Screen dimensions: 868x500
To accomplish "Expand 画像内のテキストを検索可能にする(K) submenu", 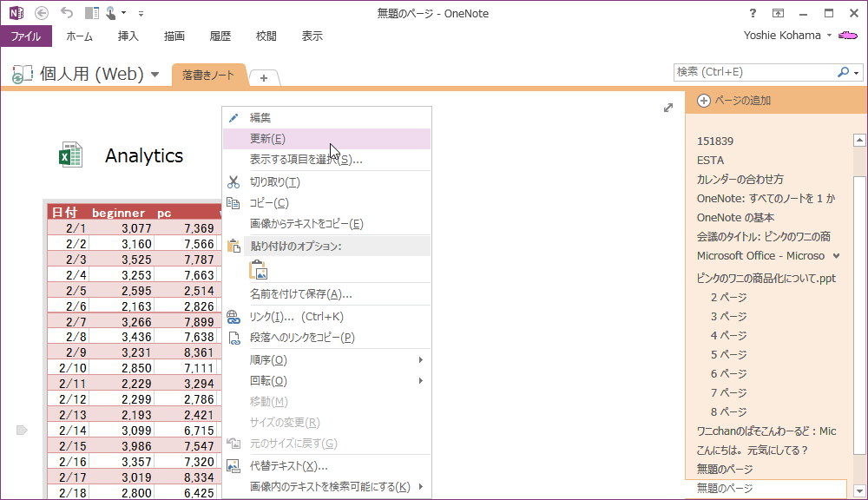I will 326,487.
